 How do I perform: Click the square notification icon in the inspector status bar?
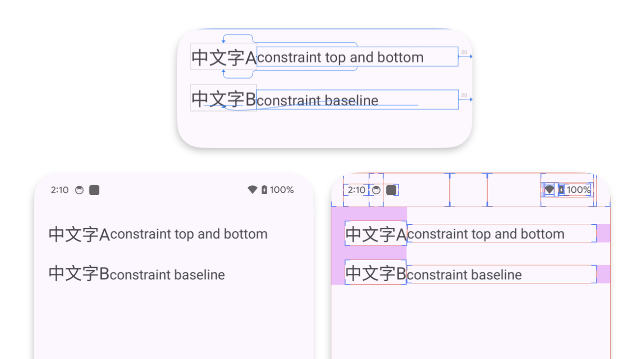coord(390,190)
